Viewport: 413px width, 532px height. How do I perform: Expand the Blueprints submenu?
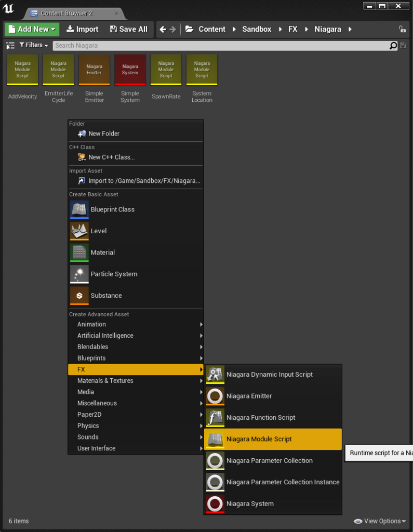(136, 358)
